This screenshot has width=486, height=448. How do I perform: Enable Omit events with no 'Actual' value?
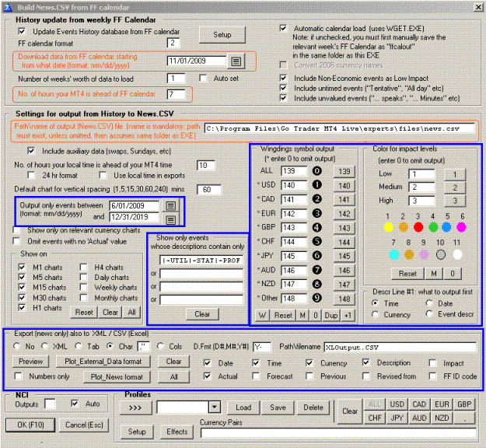click(x=16, y=241)
